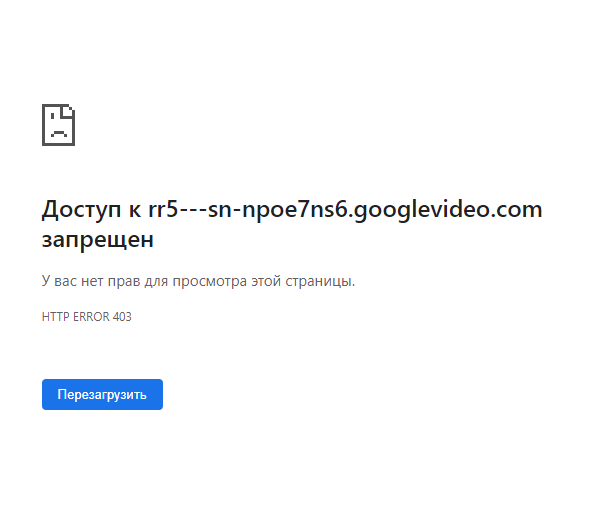The image size is (589, 518).
Task: Click the 'rr5---sn-npoe7ns6' hostname part
Action: click(x=249, y=209)
